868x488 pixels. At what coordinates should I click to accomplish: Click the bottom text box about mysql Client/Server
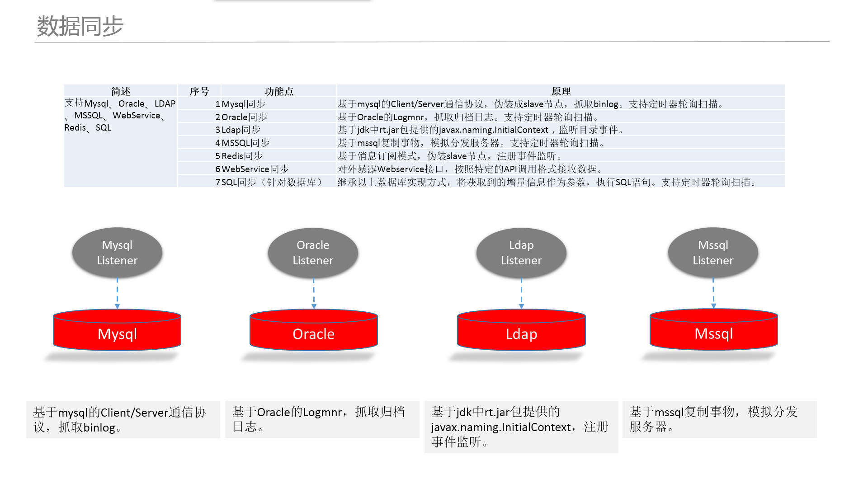[123, 420]
